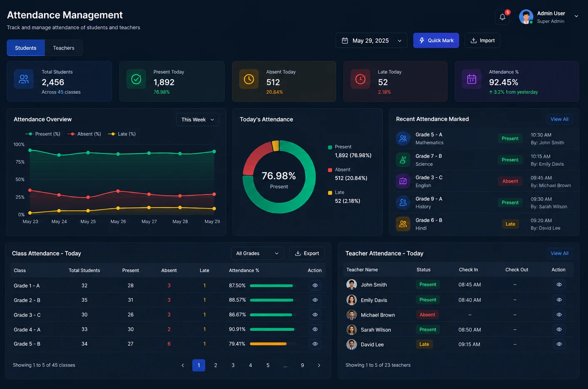Image resolution: width=588 pixels, height=389 pixels.
Task: Go to next page of classes
Action: [319, 365]
